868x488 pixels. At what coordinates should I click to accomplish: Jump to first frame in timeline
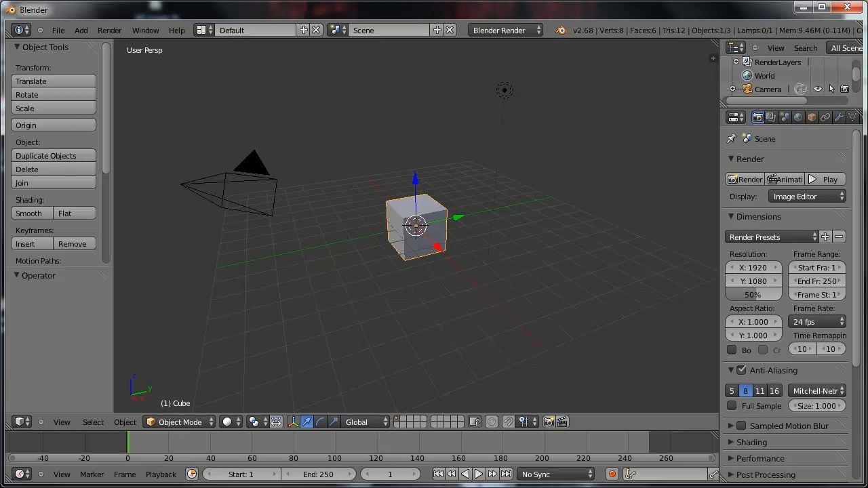pyautogui.click(x=438, y=474)
